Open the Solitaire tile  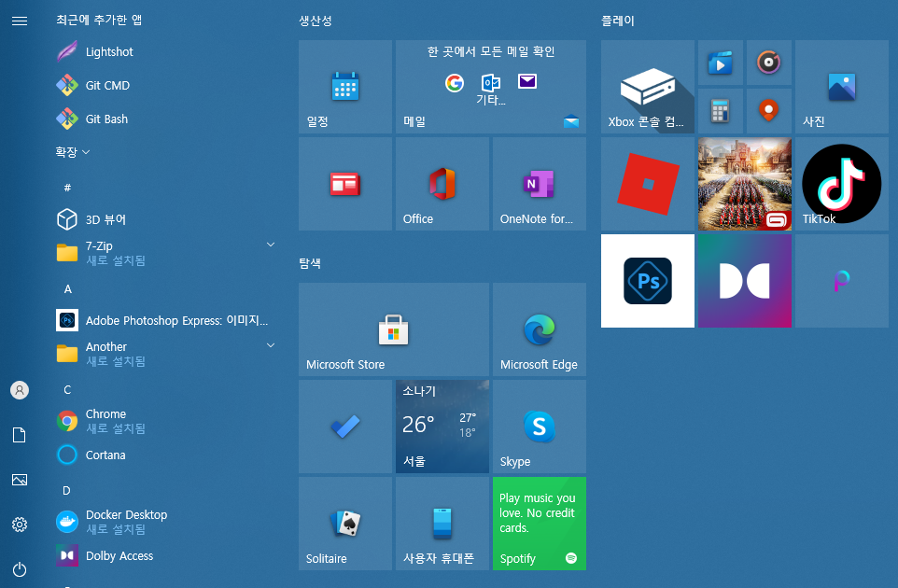tap(345, 524)
